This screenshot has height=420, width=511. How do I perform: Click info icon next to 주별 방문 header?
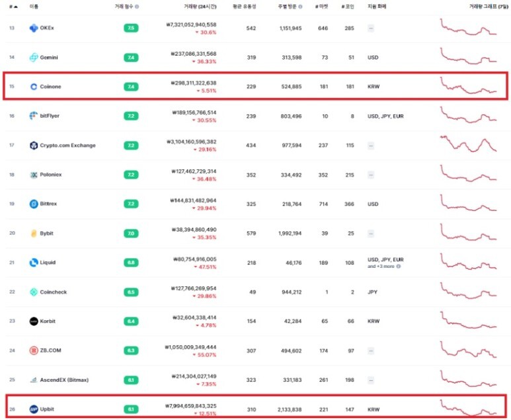[x=300, y=7]
